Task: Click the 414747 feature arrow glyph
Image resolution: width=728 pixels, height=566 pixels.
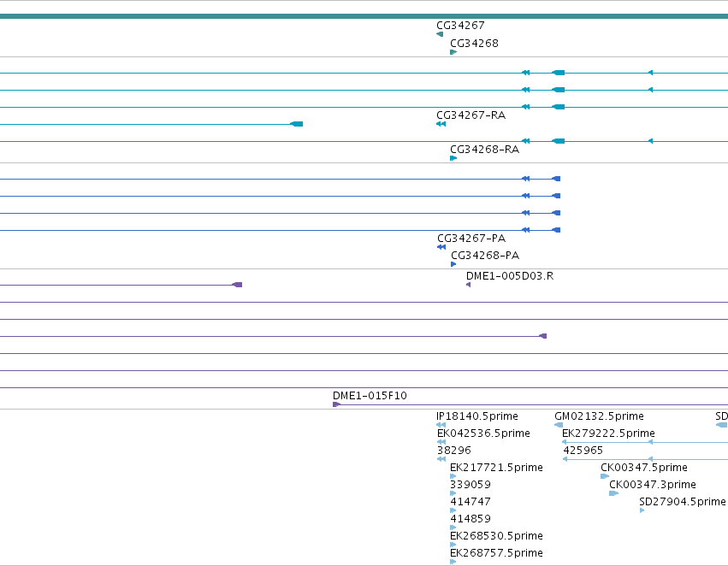Action: pyautogui.click(x=453, y=510)
